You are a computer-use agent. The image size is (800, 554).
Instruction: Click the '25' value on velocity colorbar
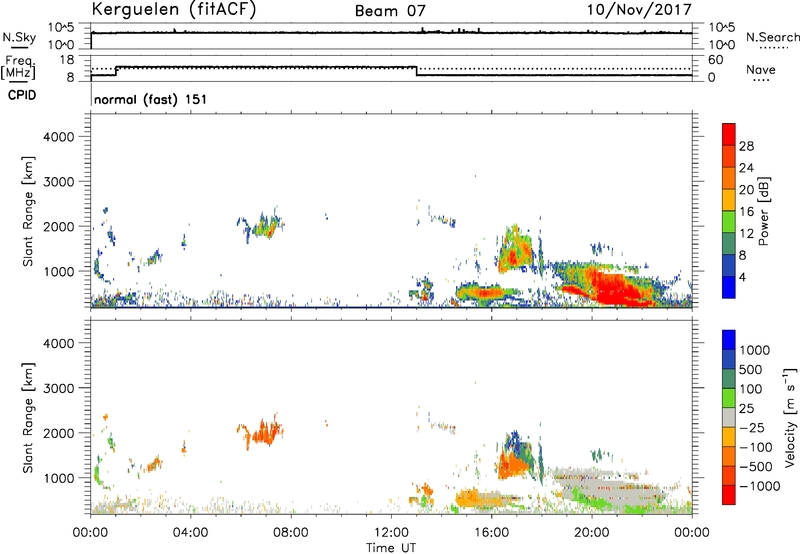[747, 408]
